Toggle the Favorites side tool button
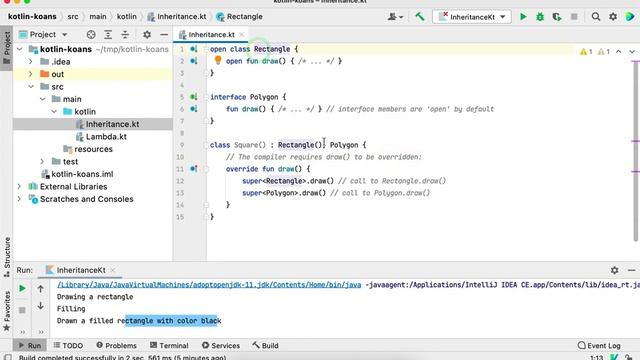Screen dimensions: 640x360 tap(7, 311)
